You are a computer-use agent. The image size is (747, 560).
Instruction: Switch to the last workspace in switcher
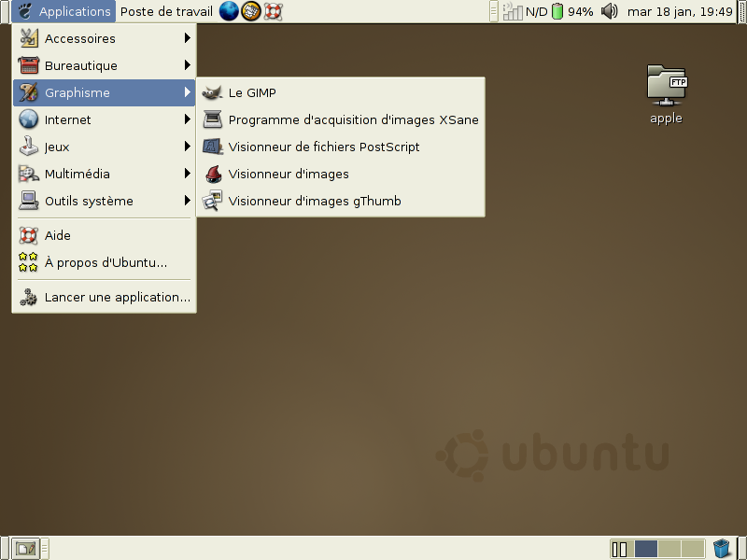[693, 549]
